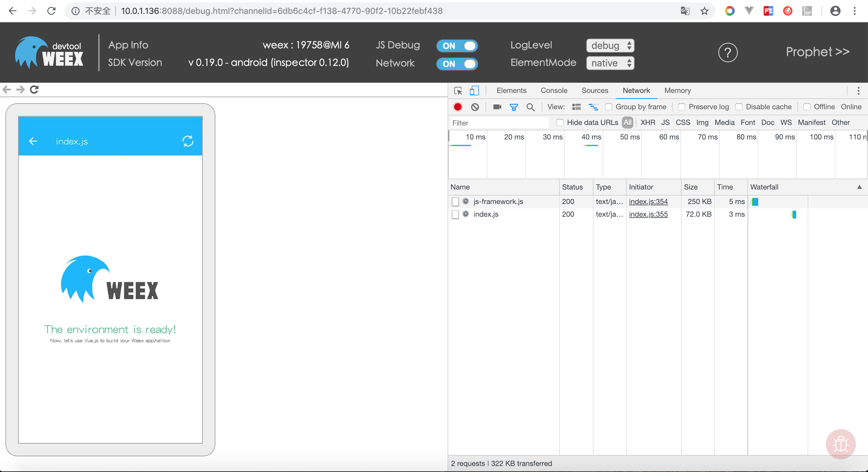Toggle the network filter funnel icon

coord(514,107)
